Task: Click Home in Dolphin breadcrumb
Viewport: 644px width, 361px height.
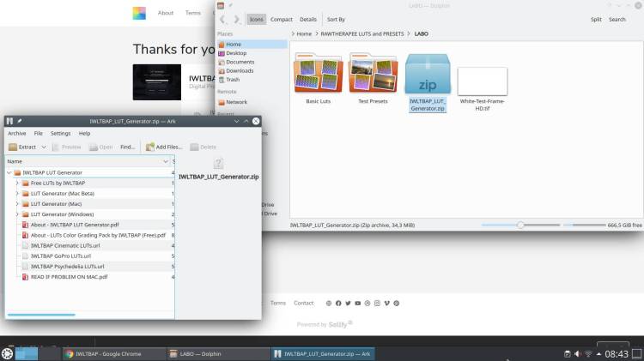Action: coord(304,33)
